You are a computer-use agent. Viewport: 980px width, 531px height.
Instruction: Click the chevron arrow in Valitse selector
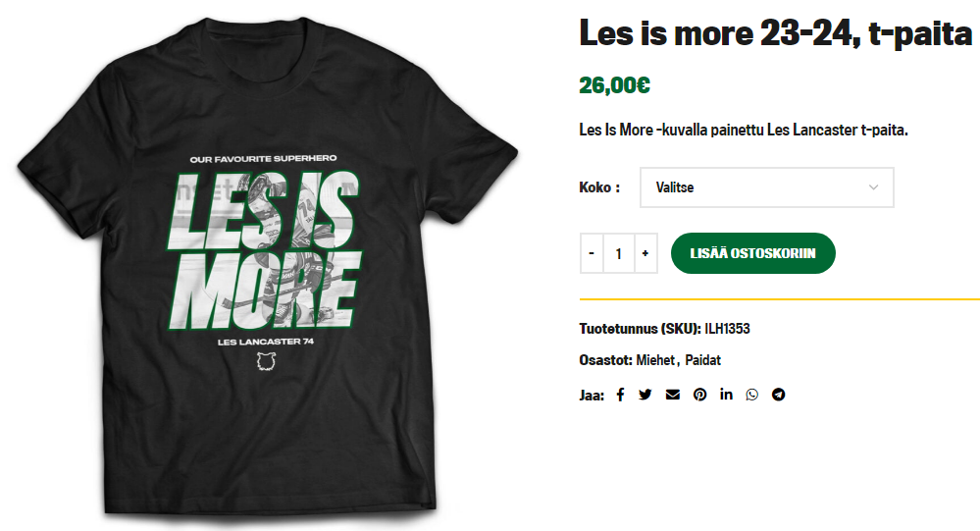coord(874,187)
